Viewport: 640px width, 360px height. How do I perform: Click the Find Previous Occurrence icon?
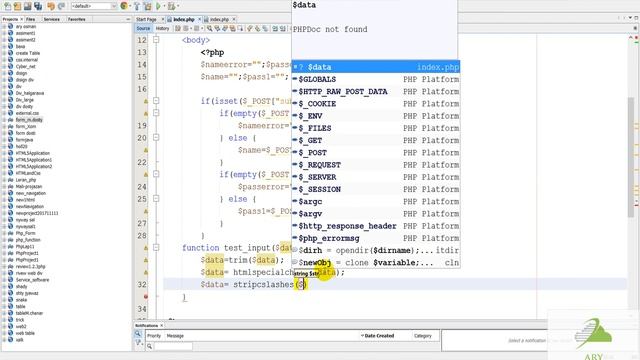(217, 28)
